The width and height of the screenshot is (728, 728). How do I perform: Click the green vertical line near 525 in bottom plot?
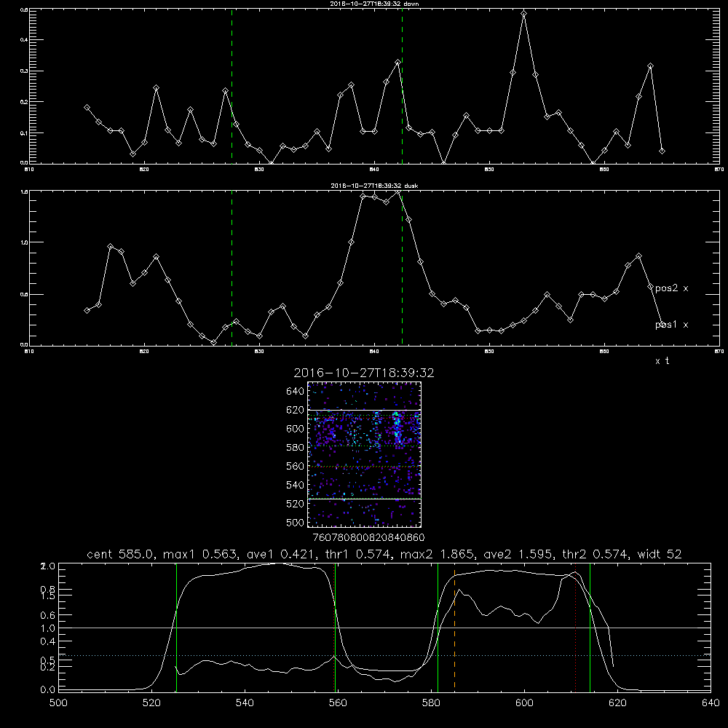176,628
